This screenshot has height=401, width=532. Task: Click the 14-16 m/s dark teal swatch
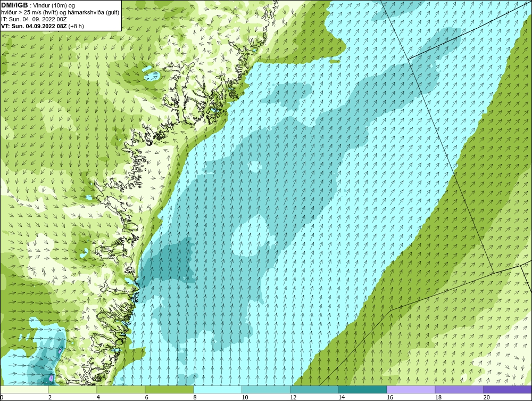point(363,389)
